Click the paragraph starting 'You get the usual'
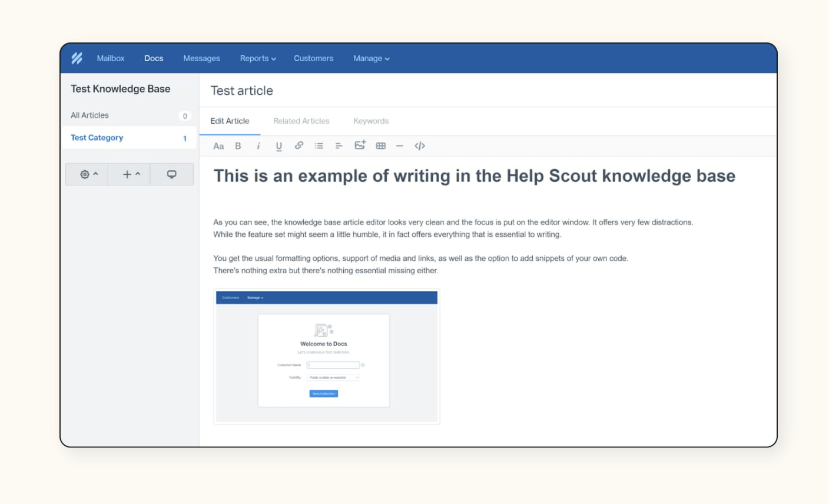 click(x=420, y=264)
